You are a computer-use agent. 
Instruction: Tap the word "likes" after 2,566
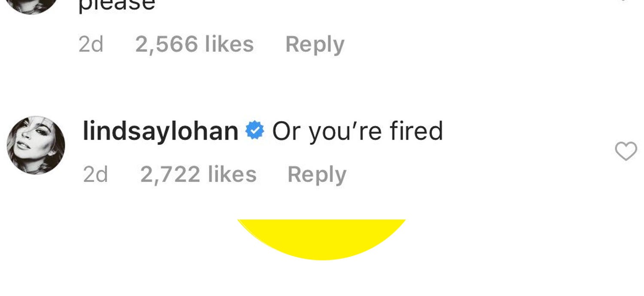point(229,44)
